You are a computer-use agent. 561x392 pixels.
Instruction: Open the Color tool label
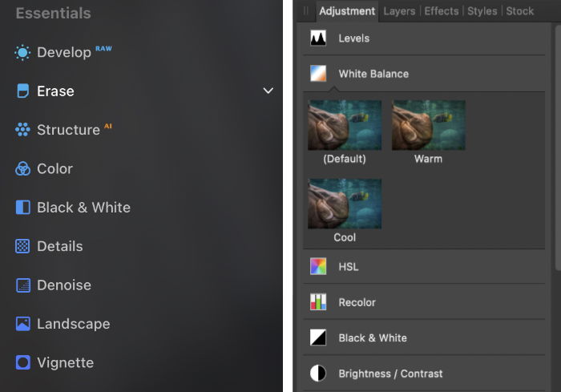tap(54, 168)
